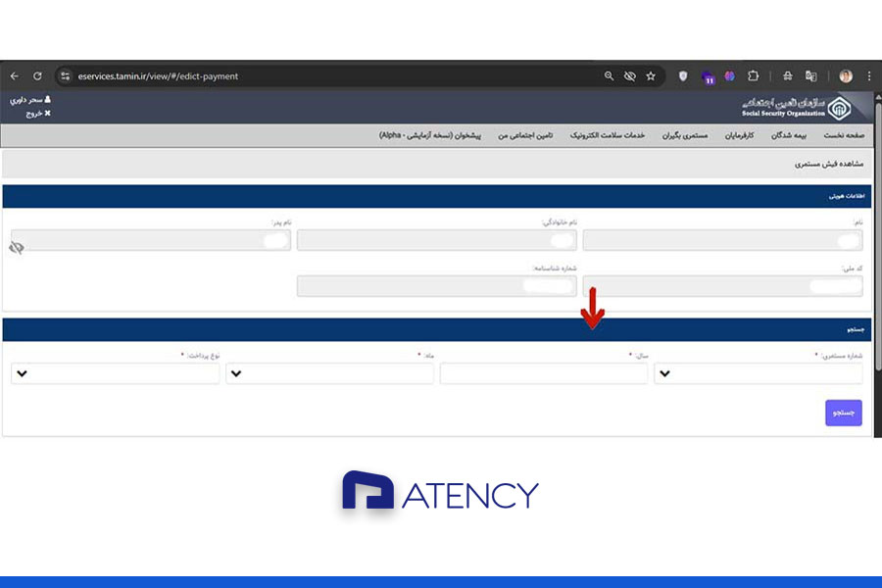Open the browser zoom magnifier icon
The width and height of the screenshot is (882, 588).
pos(609,75)
